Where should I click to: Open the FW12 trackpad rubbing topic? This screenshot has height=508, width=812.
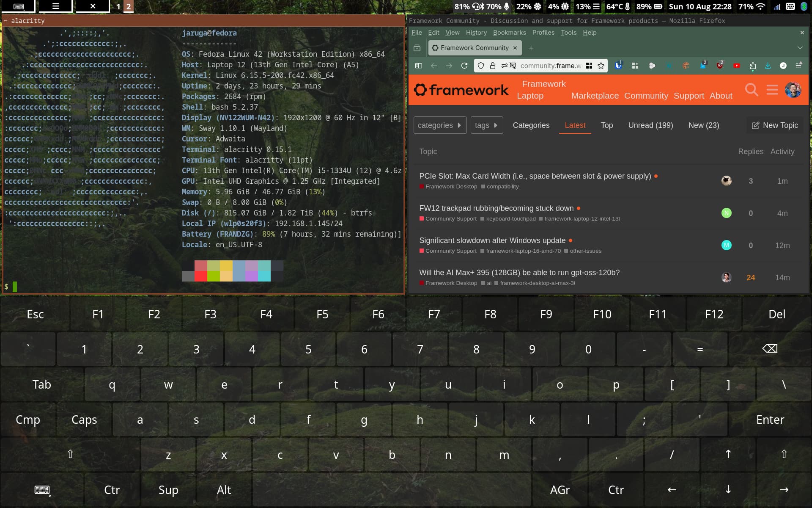pos(496,208)
